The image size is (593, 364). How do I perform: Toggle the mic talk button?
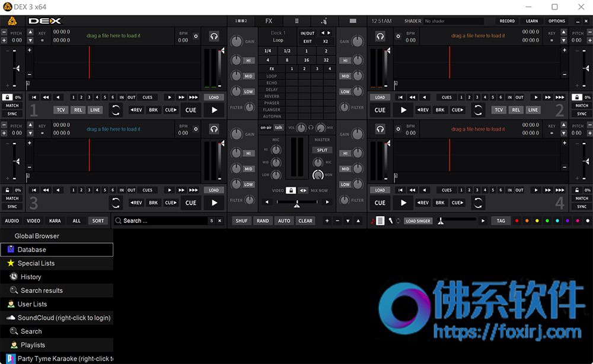[278, 127]
